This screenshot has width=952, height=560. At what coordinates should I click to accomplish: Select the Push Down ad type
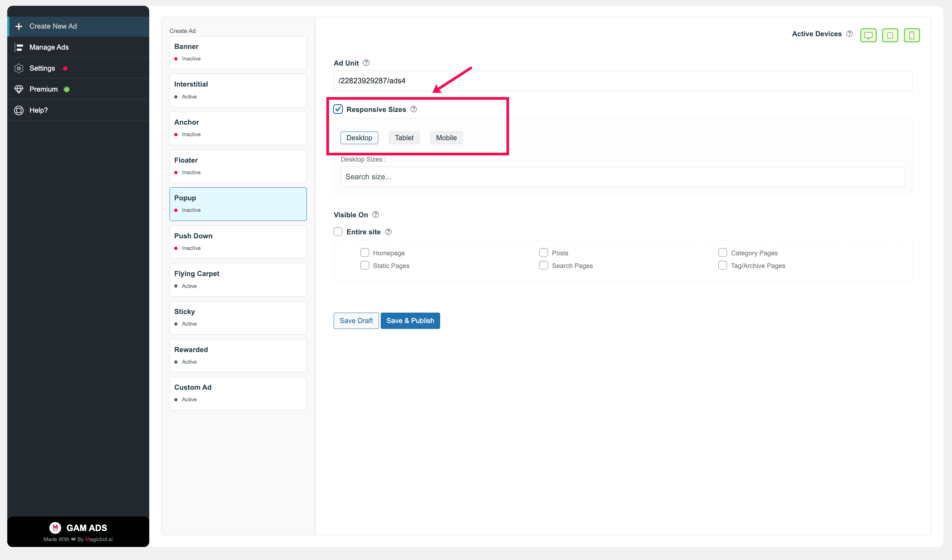(238, 242)
